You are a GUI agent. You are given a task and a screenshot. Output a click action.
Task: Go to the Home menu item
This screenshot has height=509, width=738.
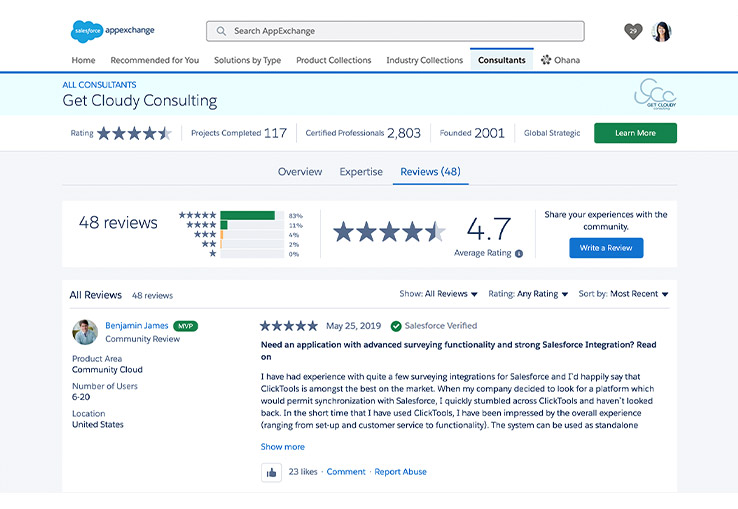click(83, 60)
